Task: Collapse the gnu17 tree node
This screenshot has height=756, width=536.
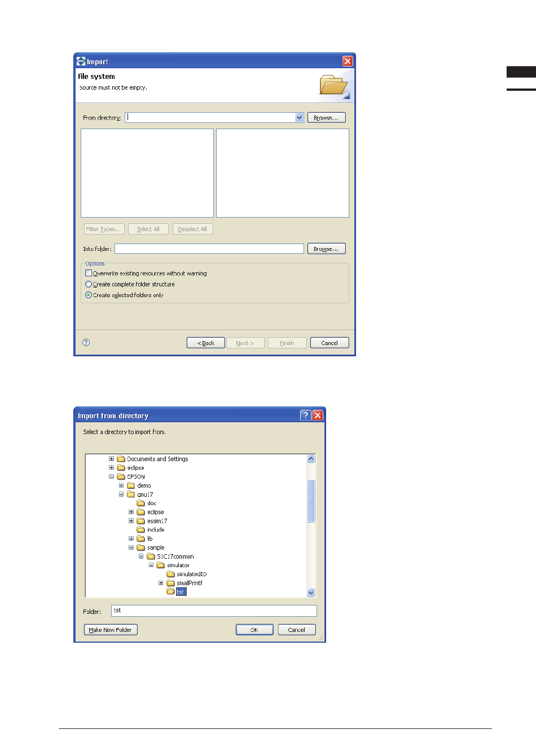Action: point(121,494)
